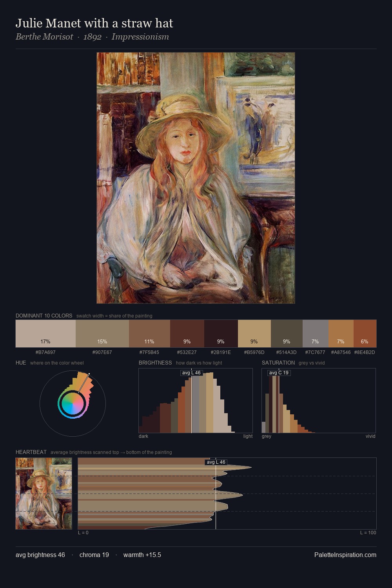This screenshot has width=392, height=588.
Task: Click the heartbeat brightness scan chart
Action: (227, 494)
